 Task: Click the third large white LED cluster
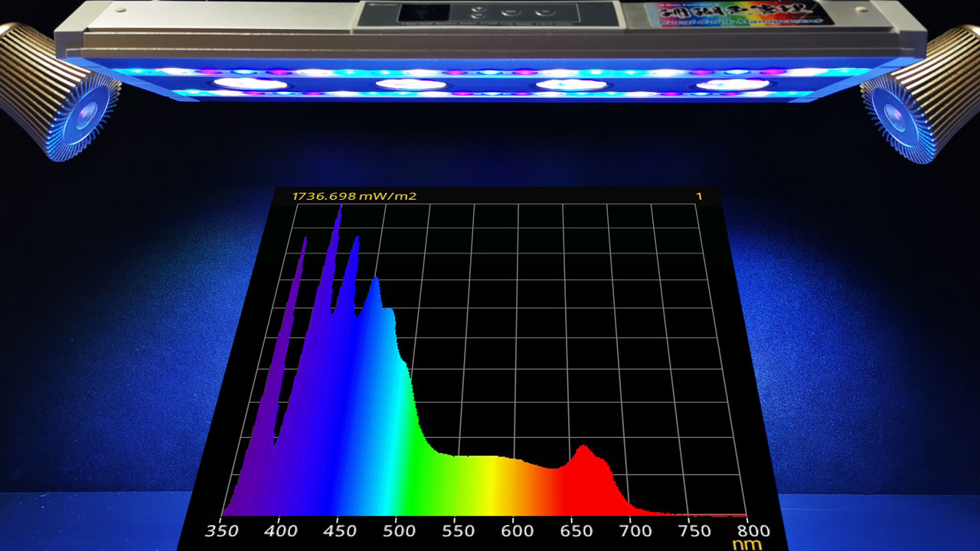[x=571, y=85]
